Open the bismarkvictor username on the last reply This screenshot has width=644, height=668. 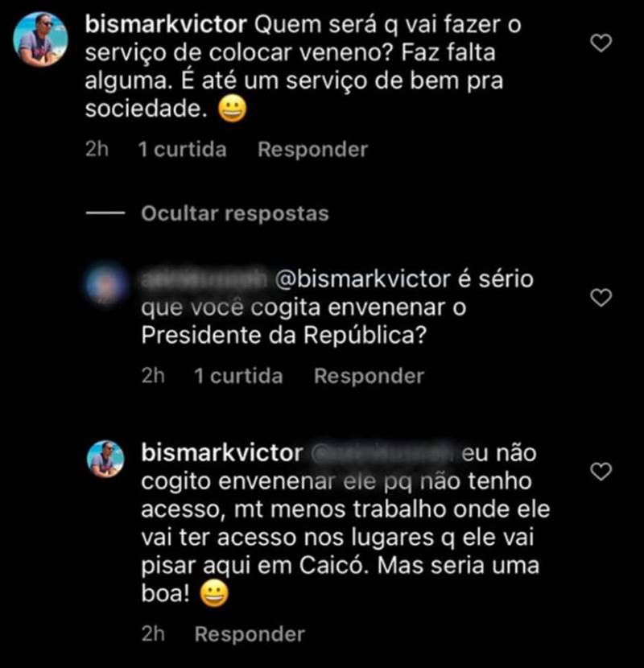[222, 452]
